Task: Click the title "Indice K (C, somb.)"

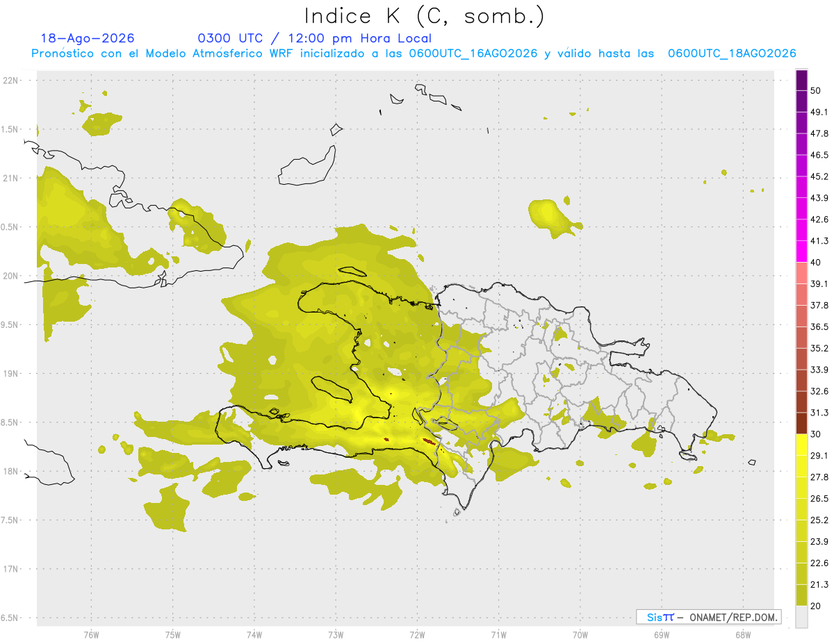Action: (424, 16)
